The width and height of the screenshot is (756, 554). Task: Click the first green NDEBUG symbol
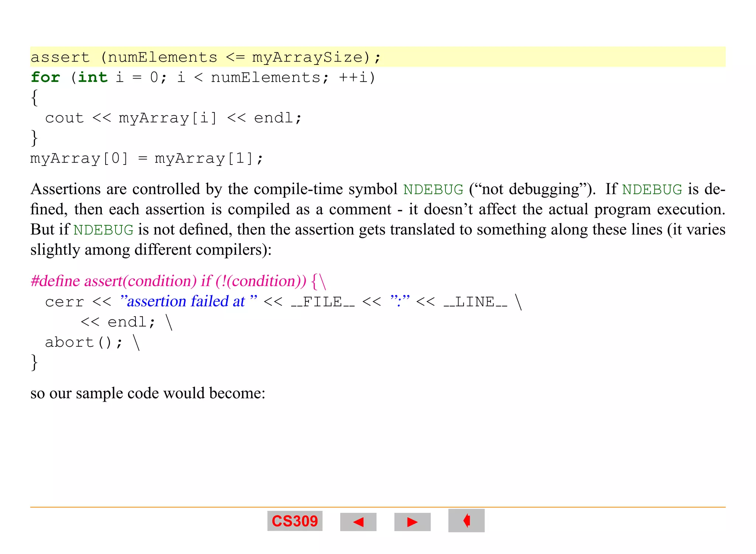click(x=433, y=189)
